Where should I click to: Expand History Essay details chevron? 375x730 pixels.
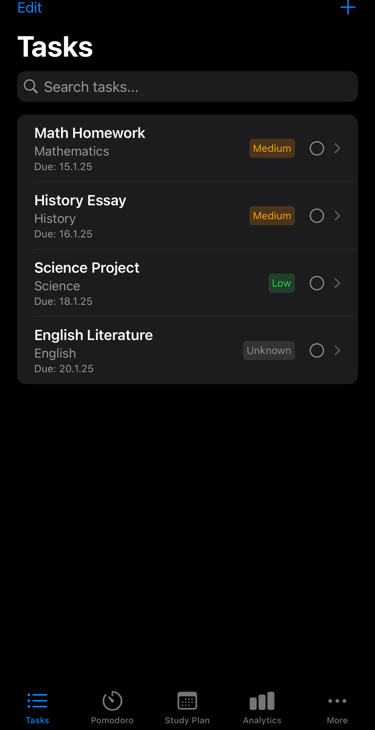(x=338, y=216)
